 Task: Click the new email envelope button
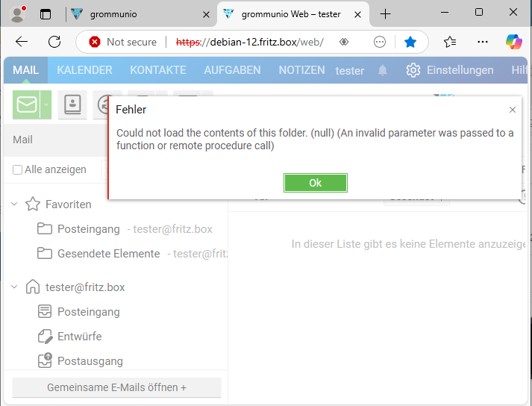tap(26, 105)
